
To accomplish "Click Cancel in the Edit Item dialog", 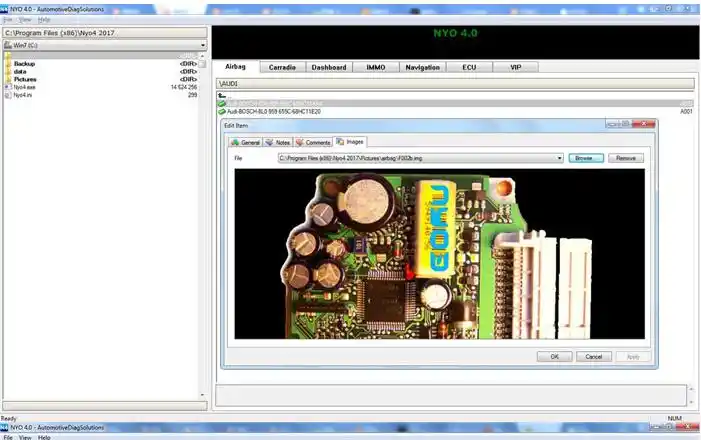I will coord(594,356).
